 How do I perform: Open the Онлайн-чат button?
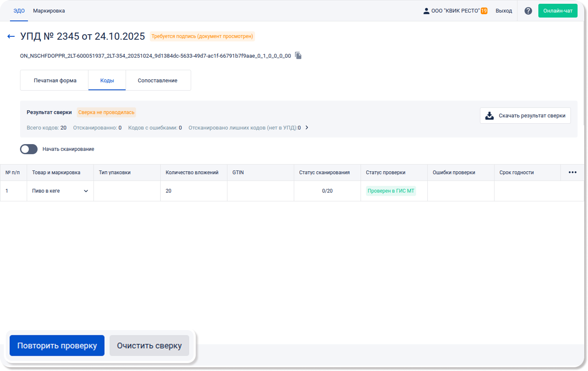(558, 11)
